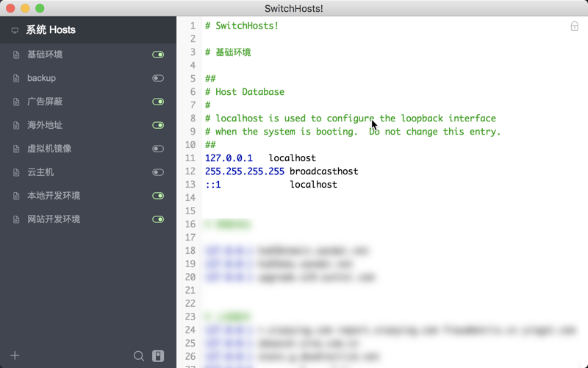Disable the 本地开发环境 switch

158,196
